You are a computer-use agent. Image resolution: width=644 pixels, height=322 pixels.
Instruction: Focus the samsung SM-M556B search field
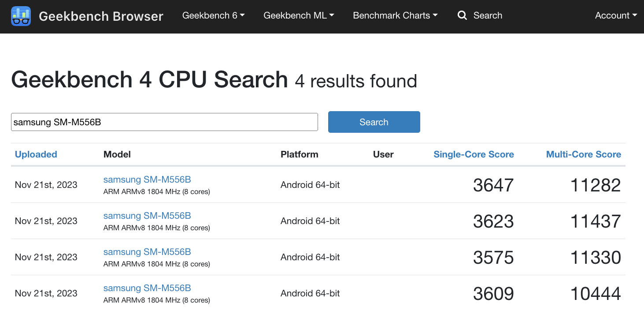pyautogui.click(x=164, y=122)
